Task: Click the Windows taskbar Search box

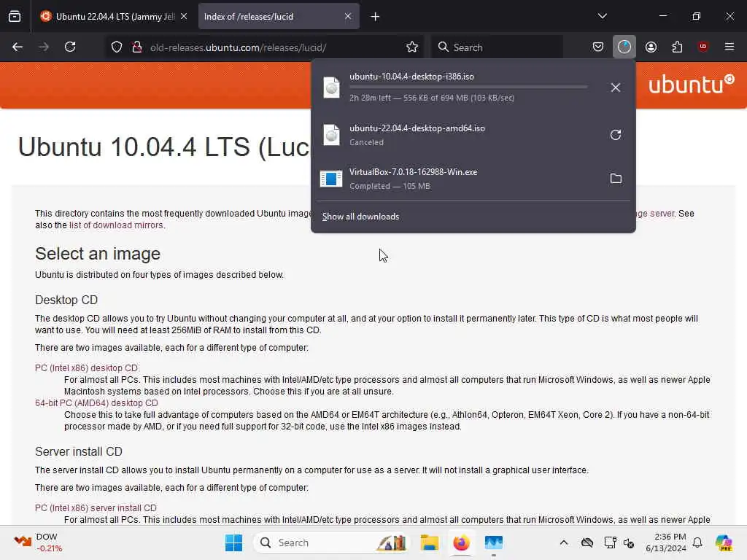Action: [332, 542]
